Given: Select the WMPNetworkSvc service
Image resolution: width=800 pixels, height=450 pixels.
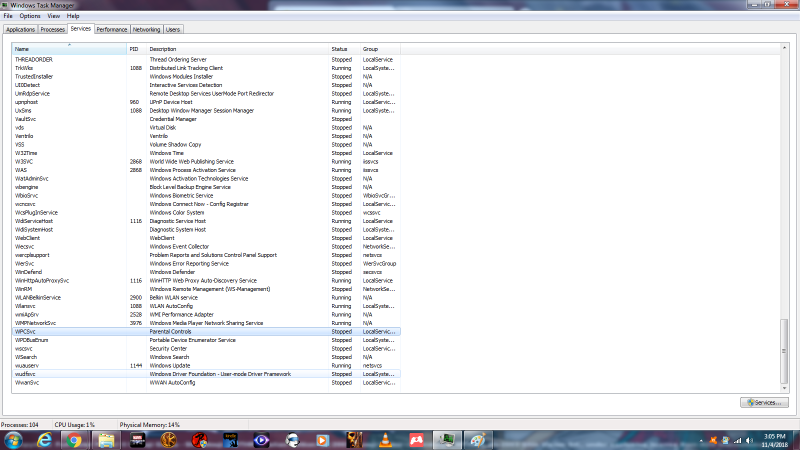Looking at the screenshot, I should [206, 323].
